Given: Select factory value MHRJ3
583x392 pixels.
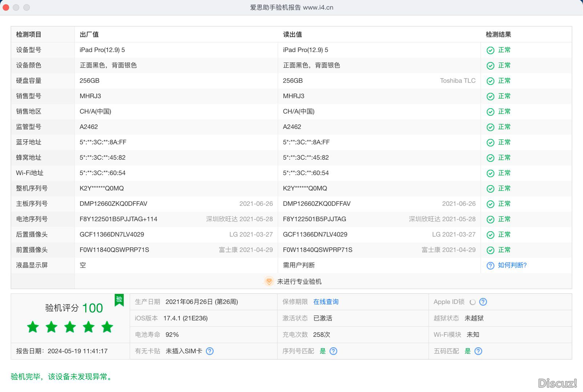Looking at the screenshot, I should [90, 96].
